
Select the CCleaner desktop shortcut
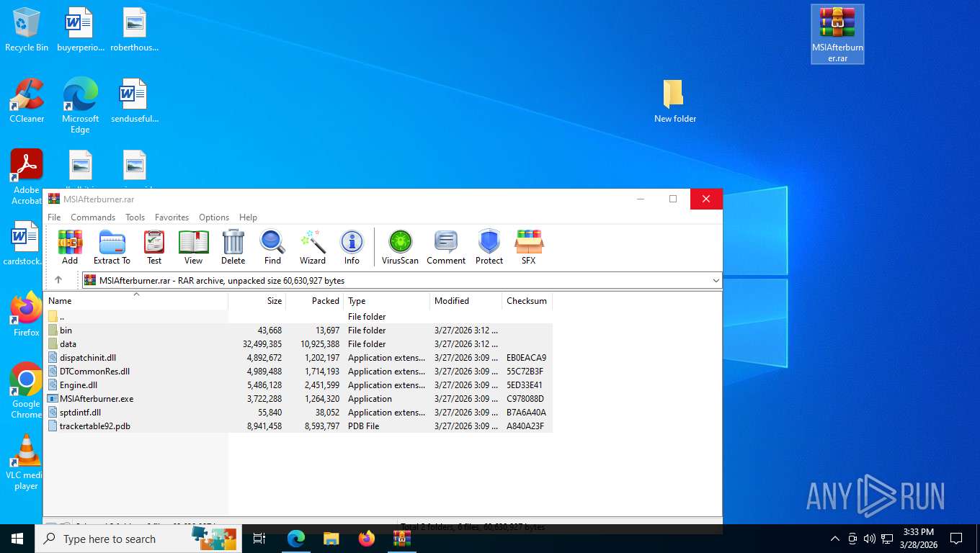[27, 101]
